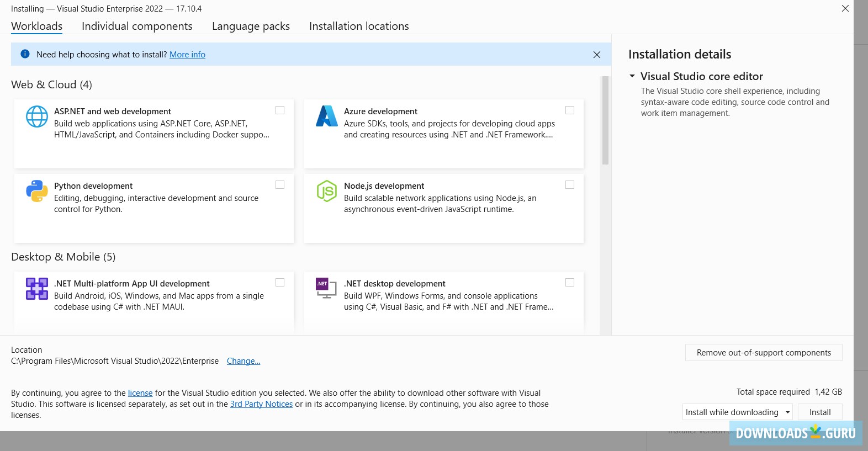Open the 3rd Party Notices link
Image resolution: width=868 pixels, height=451 pixels.
(261, 404)
